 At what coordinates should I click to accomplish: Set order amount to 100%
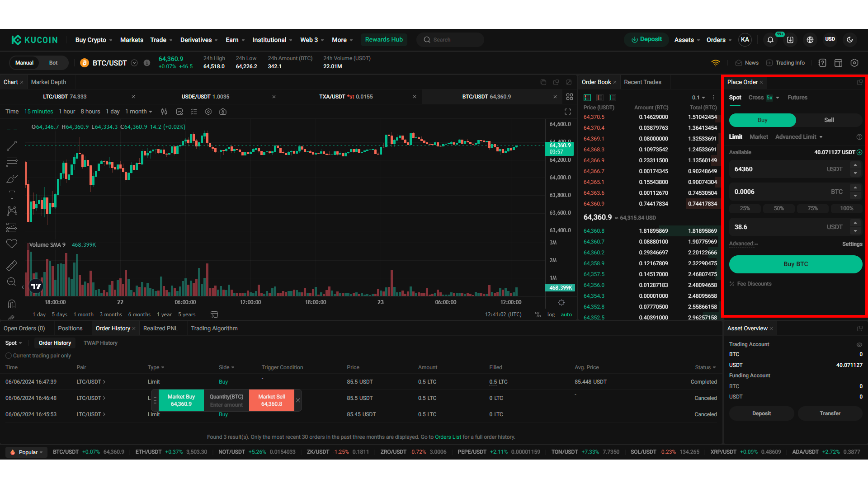(847, 208)
